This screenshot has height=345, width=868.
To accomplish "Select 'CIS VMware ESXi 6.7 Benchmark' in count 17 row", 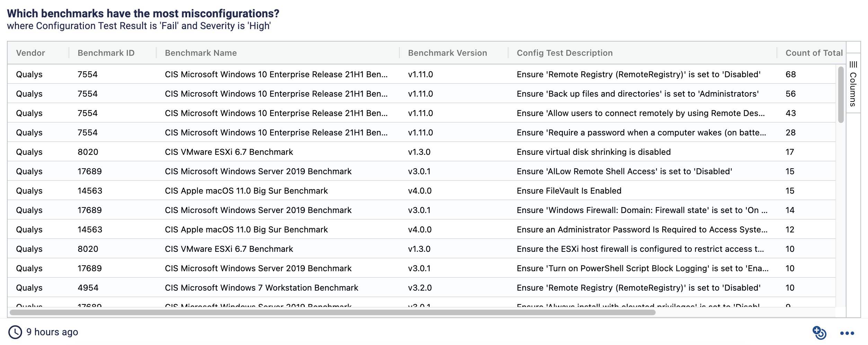I will click(229, 152).
